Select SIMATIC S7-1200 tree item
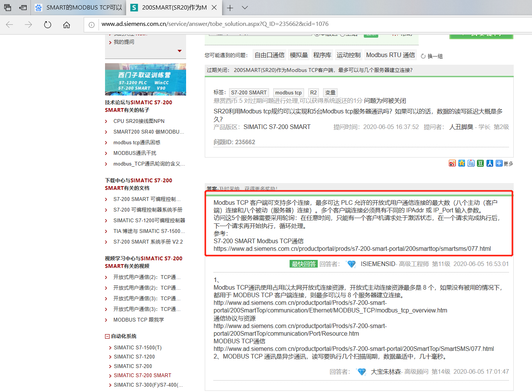The width and height of the screenshot is (532, 392). [x=134, y=357]
